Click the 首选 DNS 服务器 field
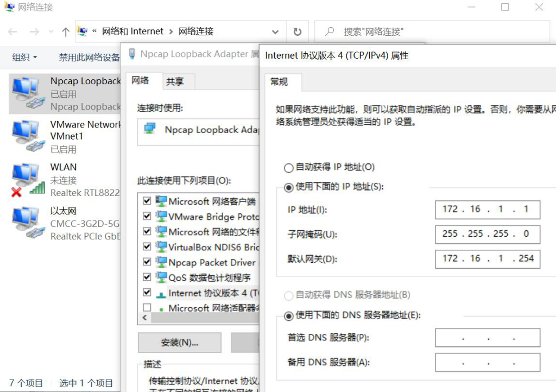 (x=488, y=337)
